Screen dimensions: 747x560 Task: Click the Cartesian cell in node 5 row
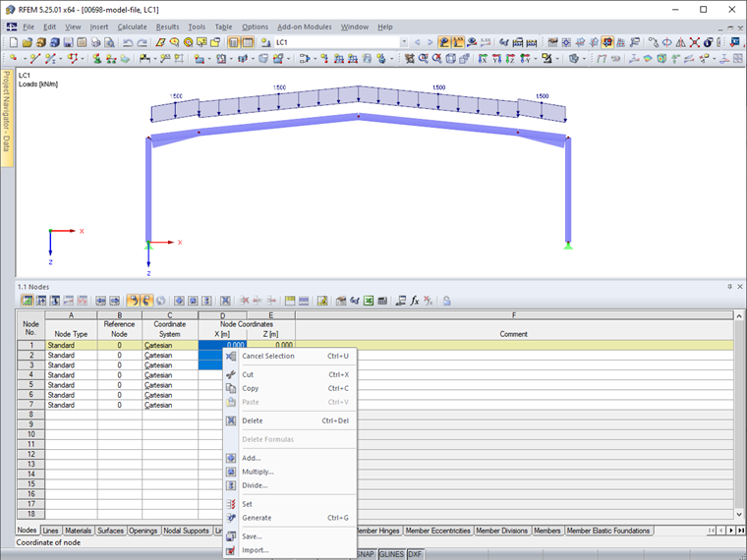tap(170, 385)
